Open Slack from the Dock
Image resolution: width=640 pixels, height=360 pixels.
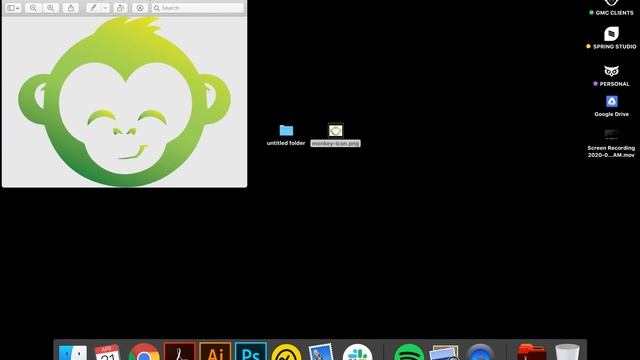358,352
